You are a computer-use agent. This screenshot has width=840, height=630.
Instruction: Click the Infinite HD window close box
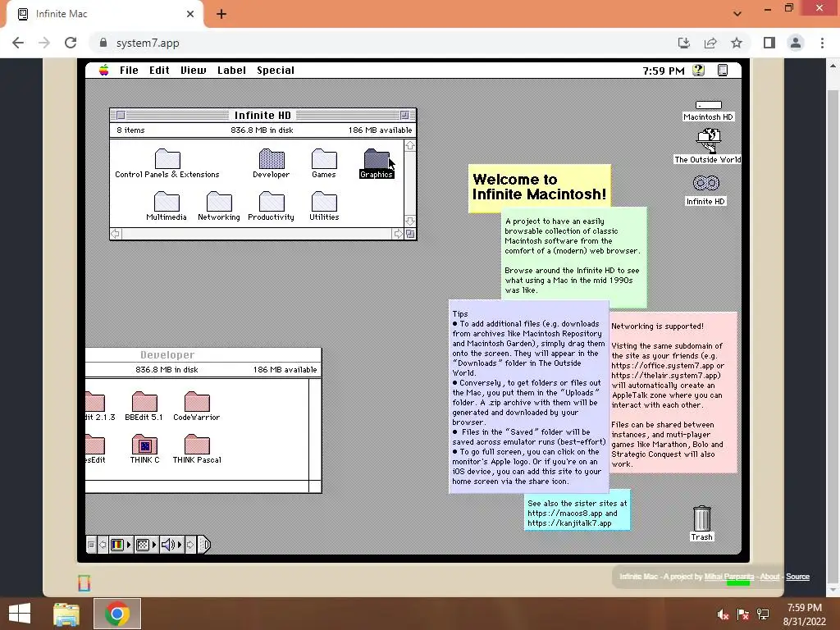tap(121, 115)
